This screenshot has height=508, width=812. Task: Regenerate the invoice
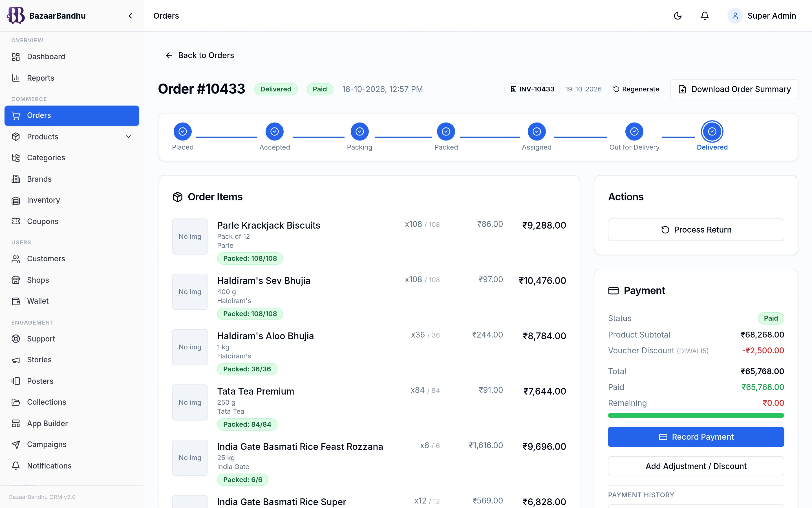[x=636, y=89]
